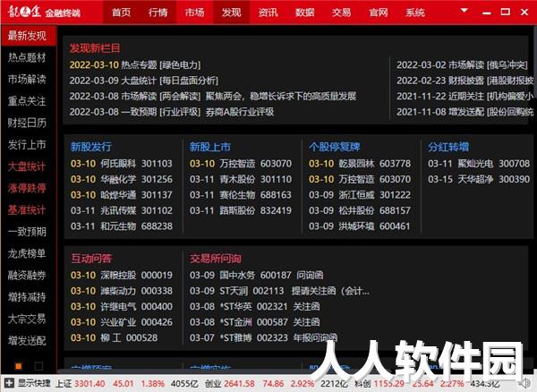537x392 pixels.
Task: Click 聚灿光电 300708 row
Action: [479, 163]
